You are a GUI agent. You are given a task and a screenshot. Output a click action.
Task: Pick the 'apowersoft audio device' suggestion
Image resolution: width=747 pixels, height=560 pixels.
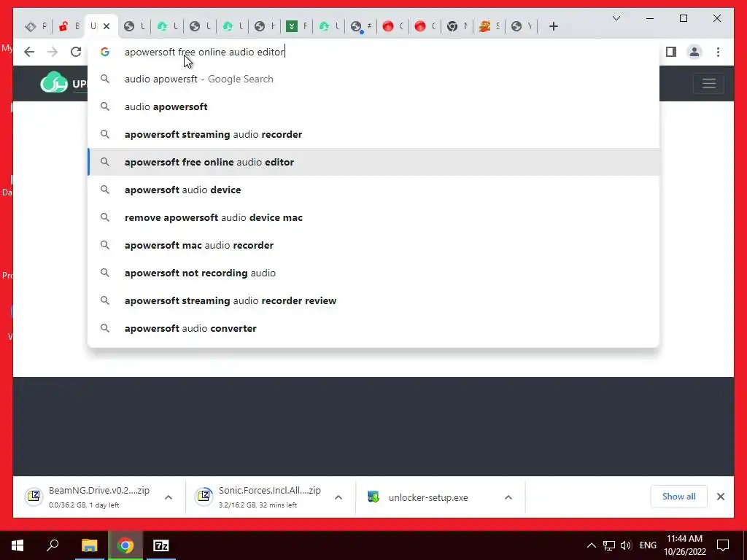(373, 190)
